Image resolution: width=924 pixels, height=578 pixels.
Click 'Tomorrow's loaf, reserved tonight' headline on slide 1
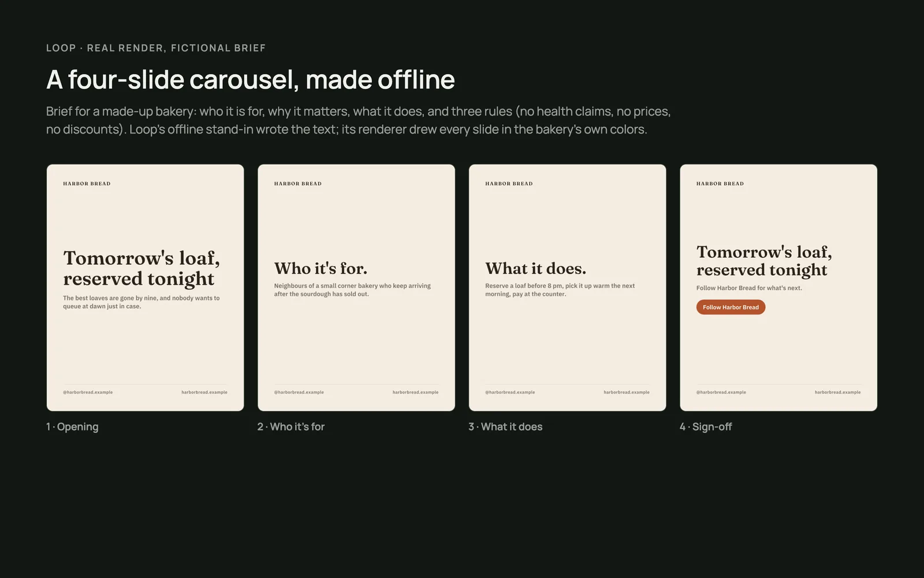141,268
